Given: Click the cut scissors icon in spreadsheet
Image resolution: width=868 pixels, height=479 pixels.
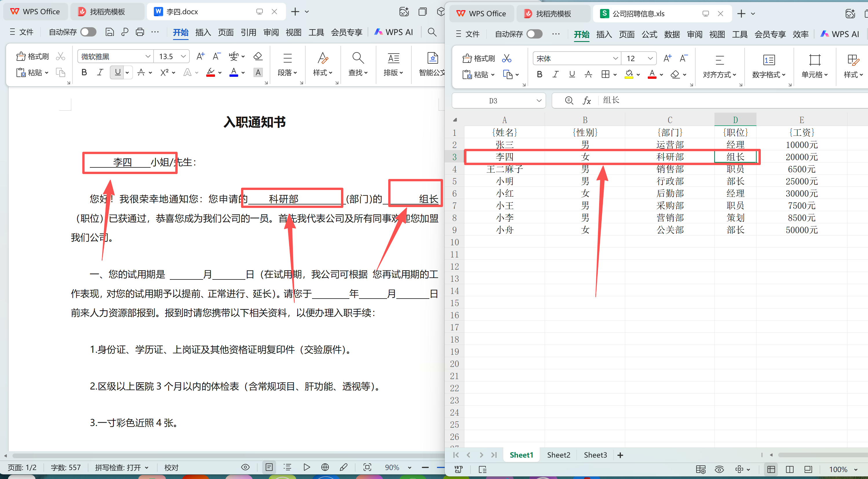Looking at the screenshot, I should [x=506, y=58].
